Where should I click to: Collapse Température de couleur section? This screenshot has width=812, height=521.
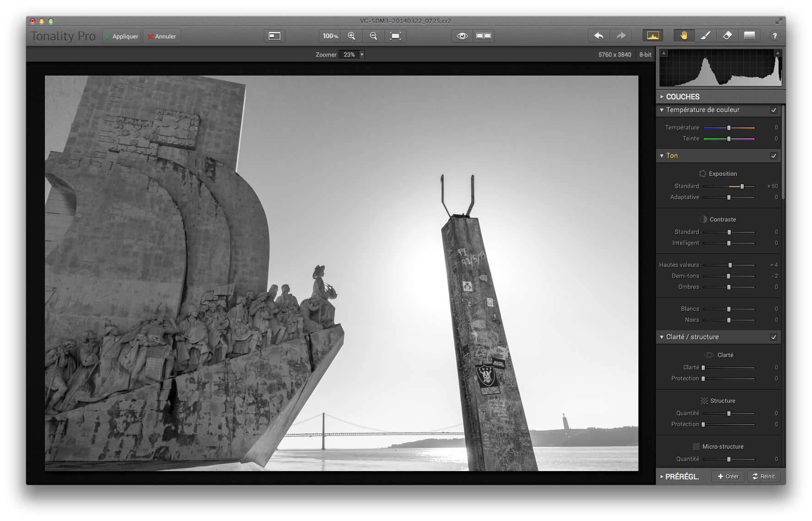661,110
